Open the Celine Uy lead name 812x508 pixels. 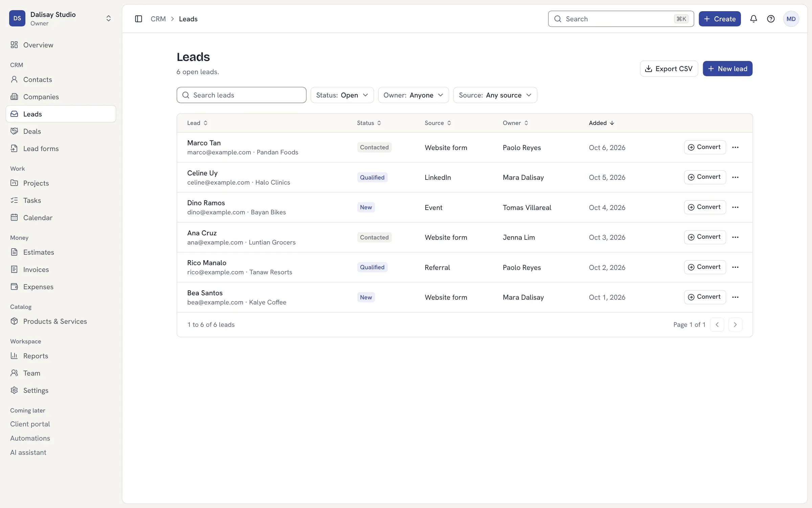pos(202,173)
